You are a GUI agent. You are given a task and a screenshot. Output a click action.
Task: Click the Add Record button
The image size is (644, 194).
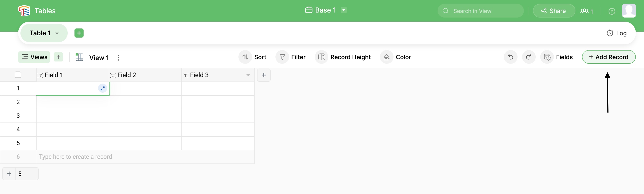tap(608, 57)
